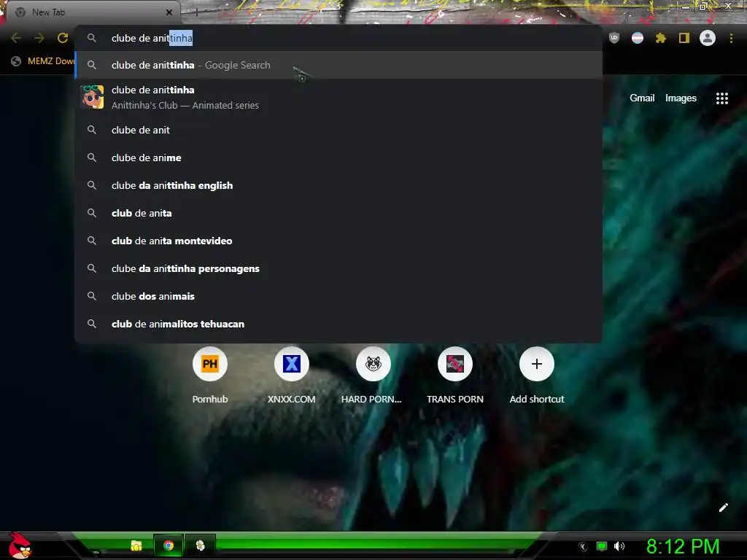This screenshot has height=560, width=747.
Task: Click the Chrome taskbar icon
Action: [x=169, y=545]
